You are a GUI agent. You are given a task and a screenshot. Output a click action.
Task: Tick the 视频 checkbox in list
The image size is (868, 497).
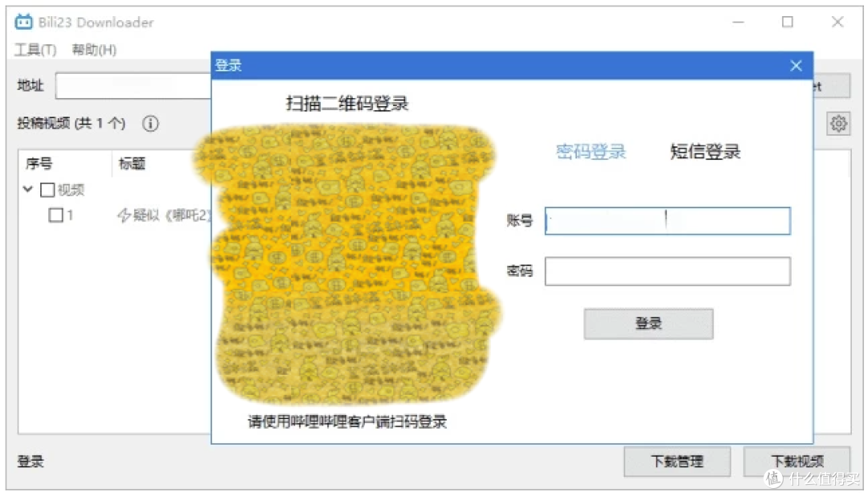[x=47, y=190]
